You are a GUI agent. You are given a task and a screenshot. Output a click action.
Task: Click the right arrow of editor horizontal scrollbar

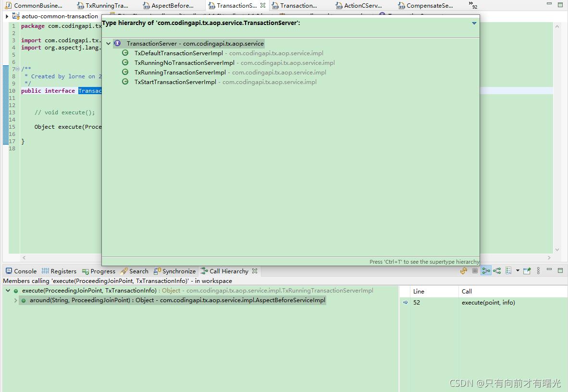(549, 257)
